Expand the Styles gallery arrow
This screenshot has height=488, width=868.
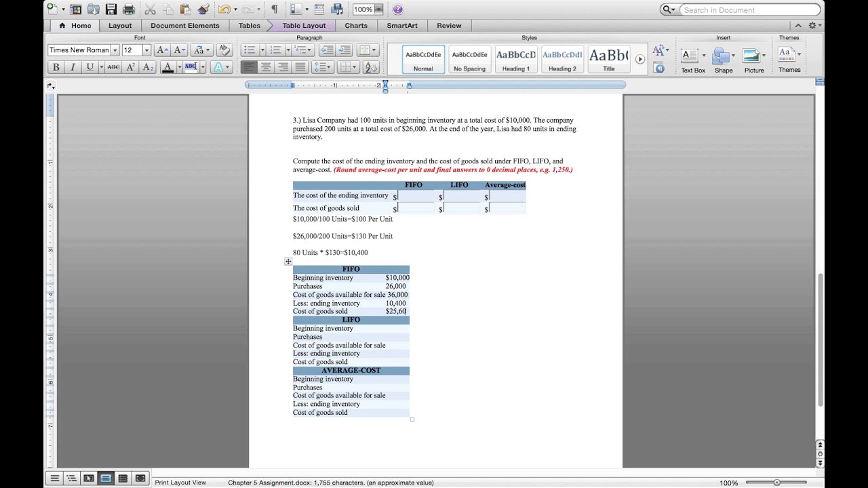(x=639, y=59)
